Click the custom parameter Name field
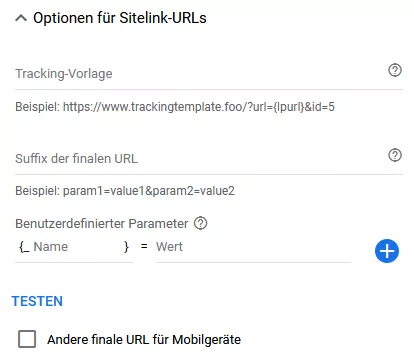Image resolution: width=414 pixels, height=363 pixels. point(78,247)
